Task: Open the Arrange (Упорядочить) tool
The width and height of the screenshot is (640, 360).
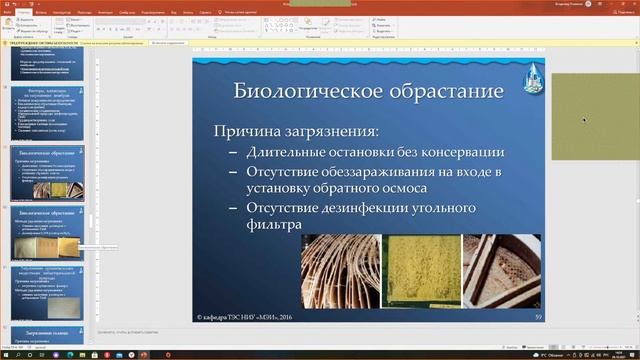Action: (308, 24)
